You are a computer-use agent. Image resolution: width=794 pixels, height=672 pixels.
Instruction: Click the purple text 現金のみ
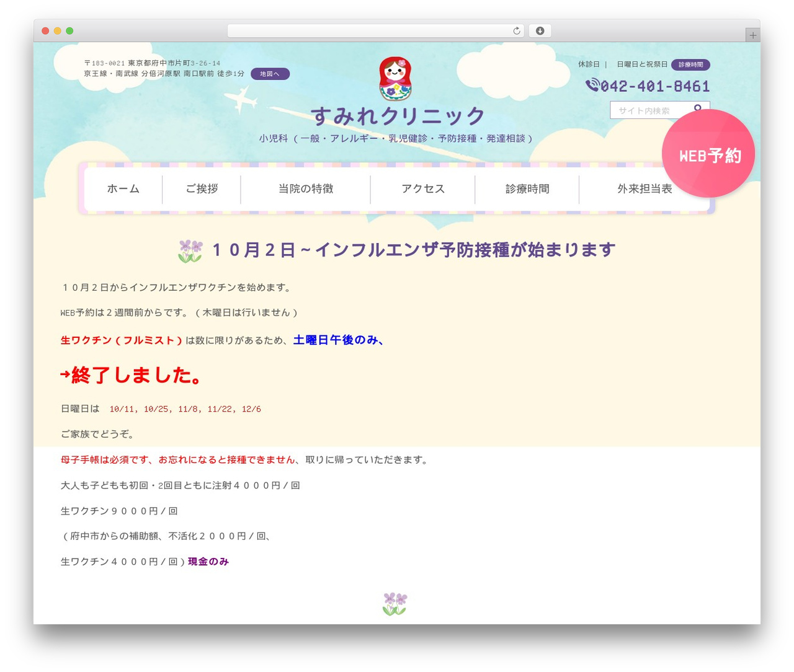point(208,562)
